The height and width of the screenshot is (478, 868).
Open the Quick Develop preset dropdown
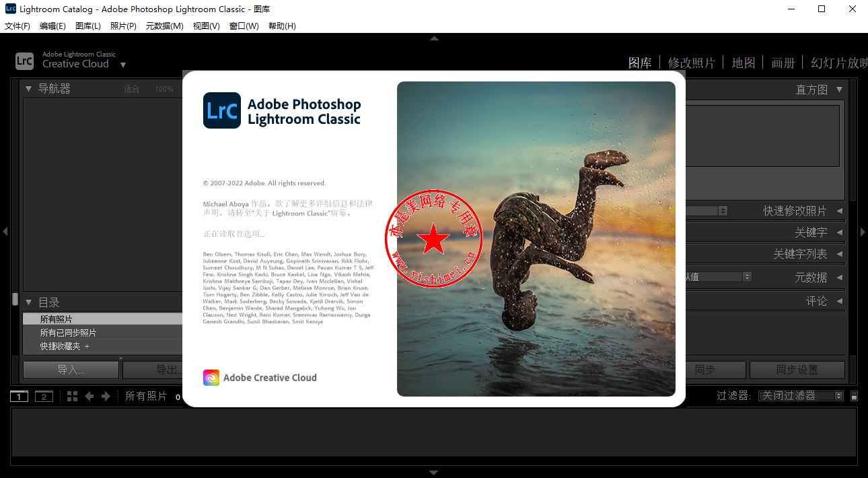[x=707, y=211]
